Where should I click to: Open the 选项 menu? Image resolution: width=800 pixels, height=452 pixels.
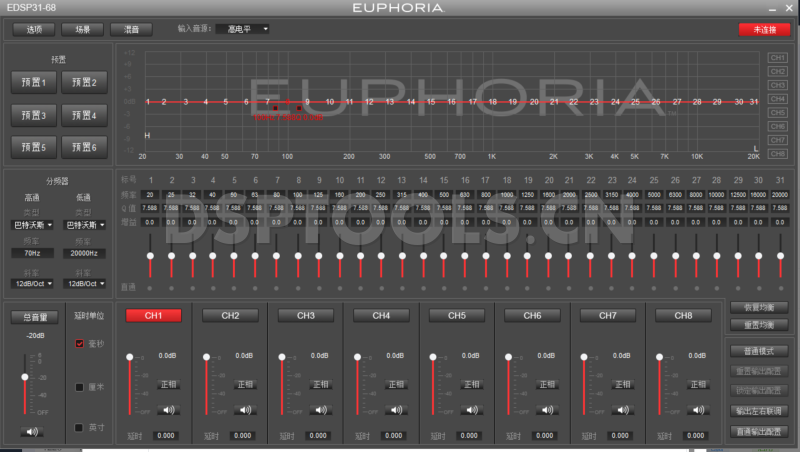[x=35, y=29]
